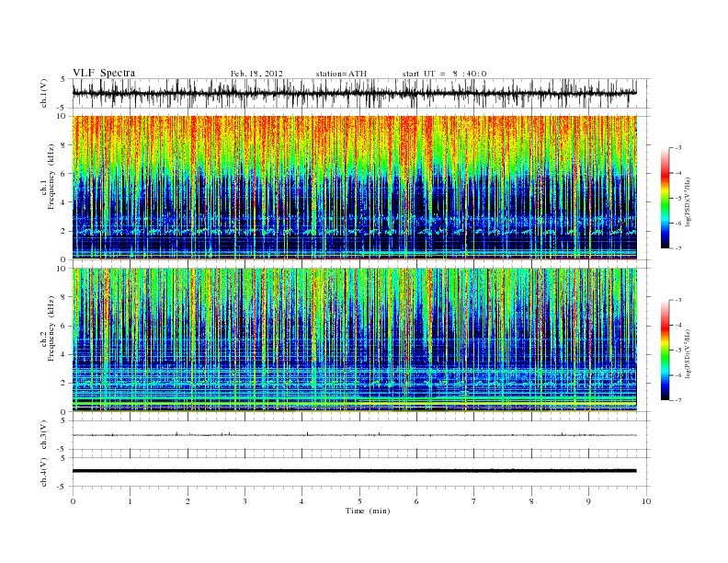Click the time-axis tick label "5"
The width and height of the screenshot is (728, 563).
(x=359, y=501)
